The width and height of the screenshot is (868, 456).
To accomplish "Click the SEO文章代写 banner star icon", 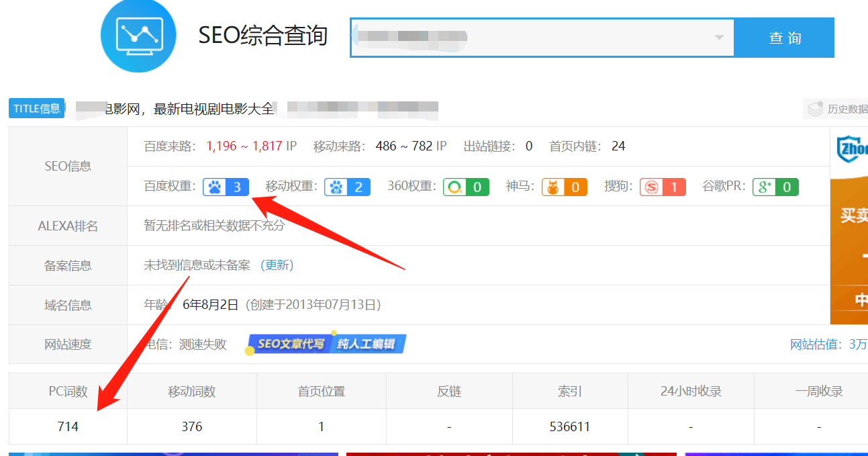I will coord(249,350).
